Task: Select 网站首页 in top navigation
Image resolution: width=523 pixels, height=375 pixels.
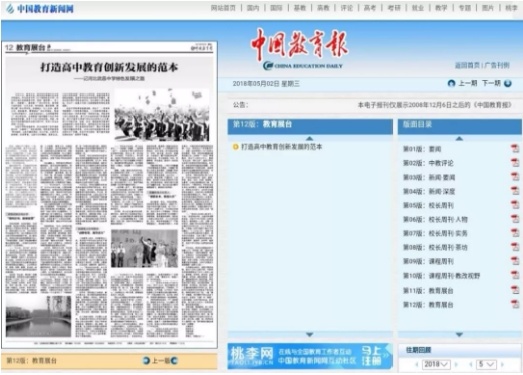Action: pos(223,8)
